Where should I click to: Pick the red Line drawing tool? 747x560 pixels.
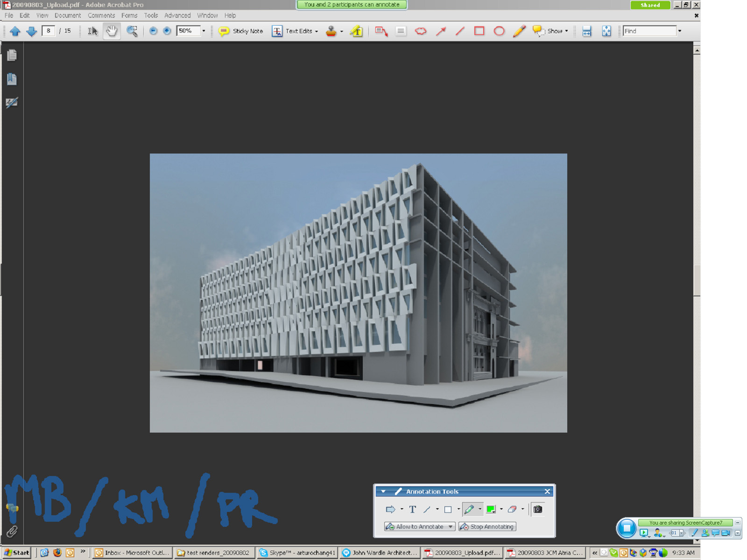(460, 31)
